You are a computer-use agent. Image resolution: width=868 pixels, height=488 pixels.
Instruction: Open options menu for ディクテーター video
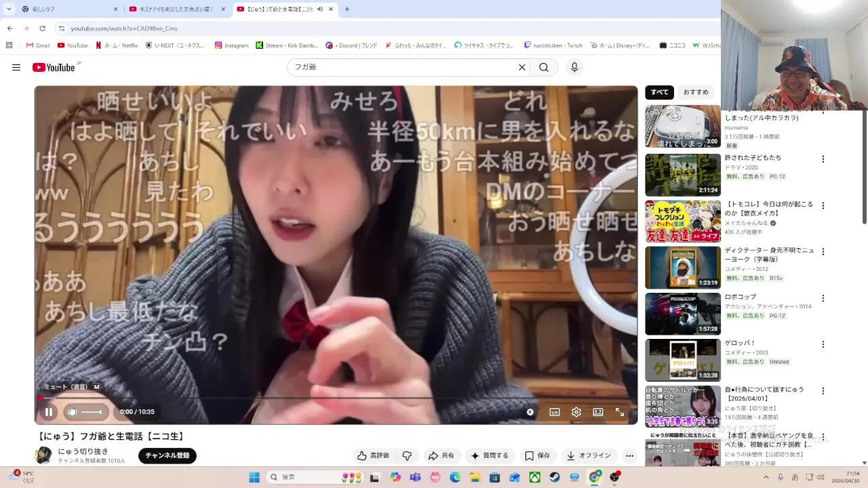coord(823,251)
